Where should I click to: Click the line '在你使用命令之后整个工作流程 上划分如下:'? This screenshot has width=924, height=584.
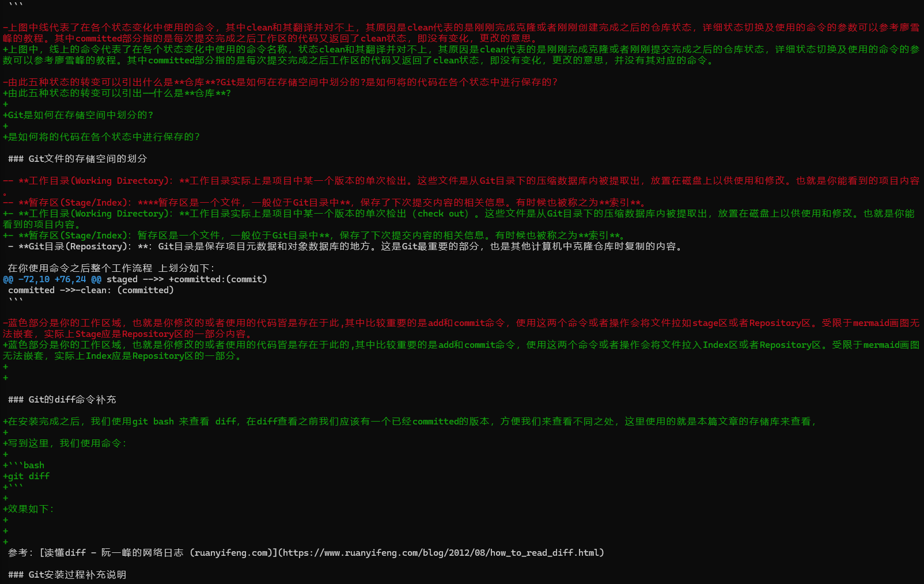[x=111, y=268]
